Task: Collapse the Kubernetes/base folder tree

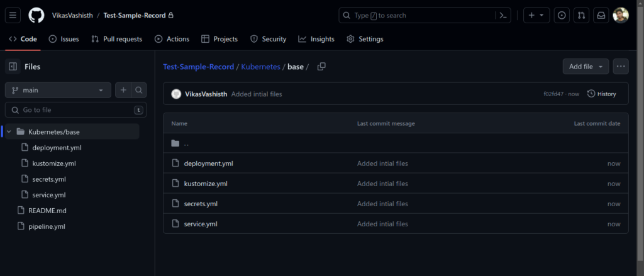Action: 9,131
